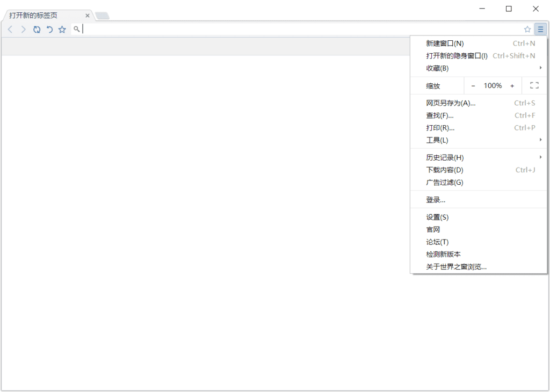Choose 打印(R)... in the menu
Image resolution: width=550 pixels, height=392 pixels.
point(479,128)
